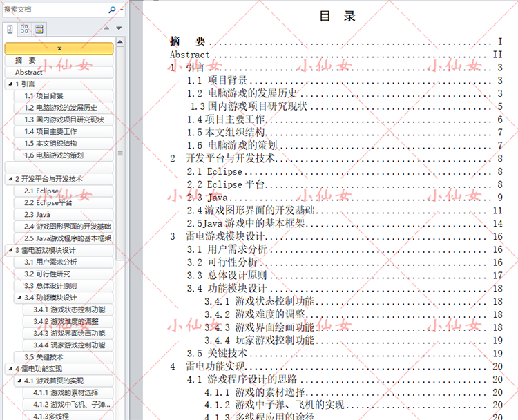Switch to the headings browse tab
The width and height of the screenshot is (518, 420).
click(x=10, y=29)
